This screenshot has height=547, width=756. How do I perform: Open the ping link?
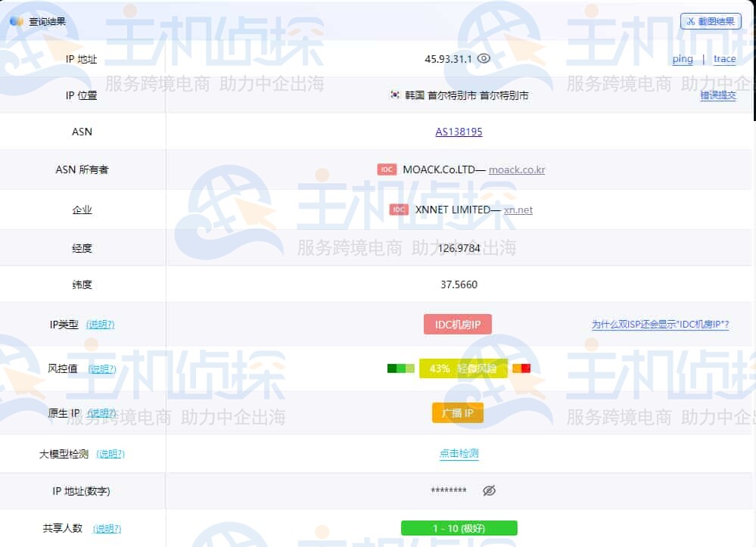[682, 59]
